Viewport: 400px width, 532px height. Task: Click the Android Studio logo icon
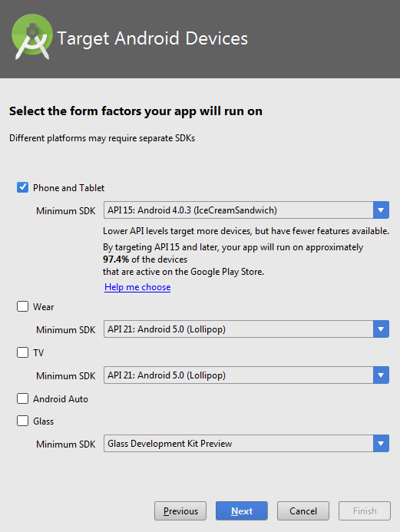click(x=32, y=37)
